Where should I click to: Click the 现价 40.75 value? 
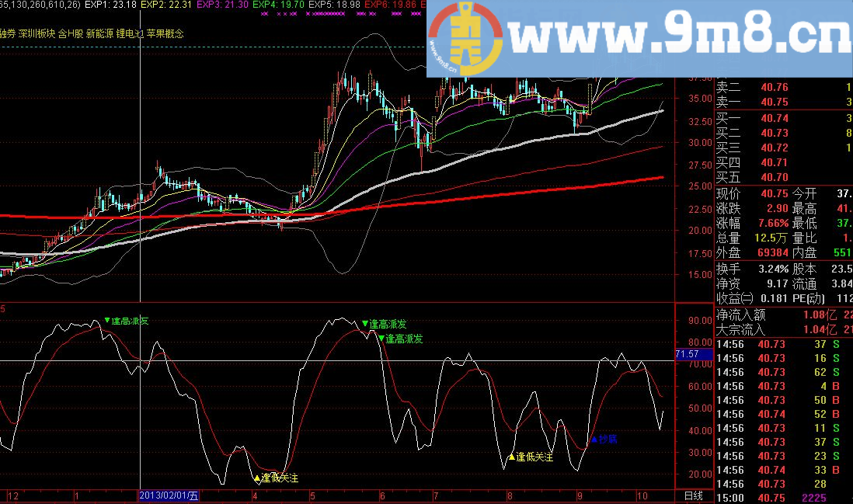pos(774,193)
